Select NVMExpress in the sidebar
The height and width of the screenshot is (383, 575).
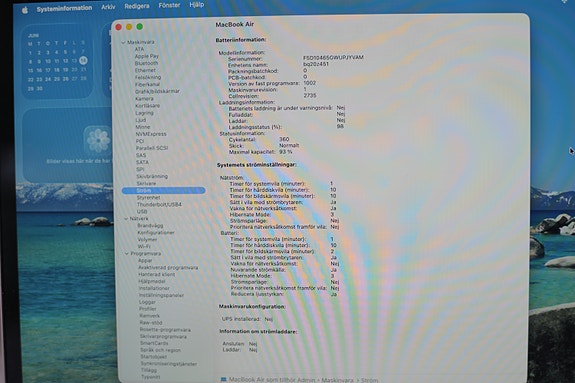[x=151, y=134]
